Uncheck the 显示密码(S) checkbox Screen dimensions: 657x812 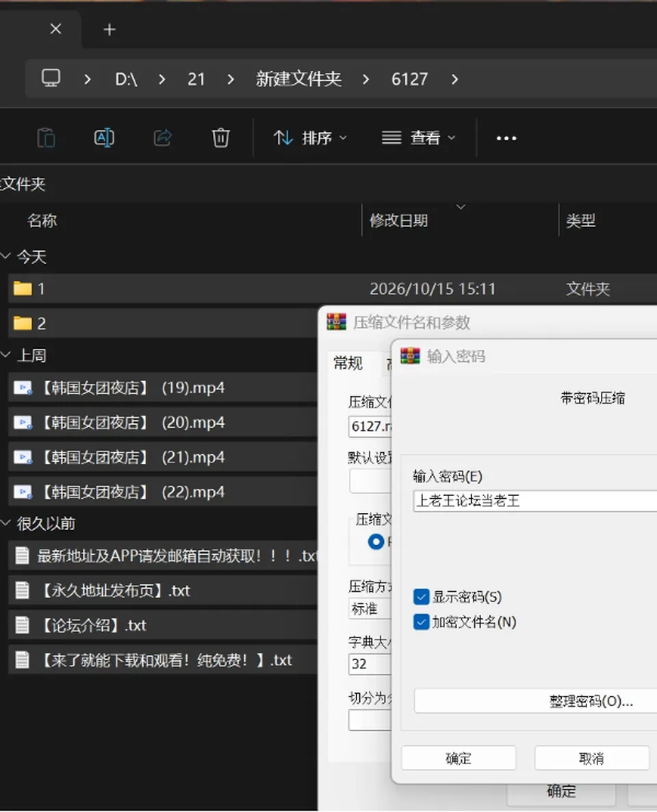422,597
